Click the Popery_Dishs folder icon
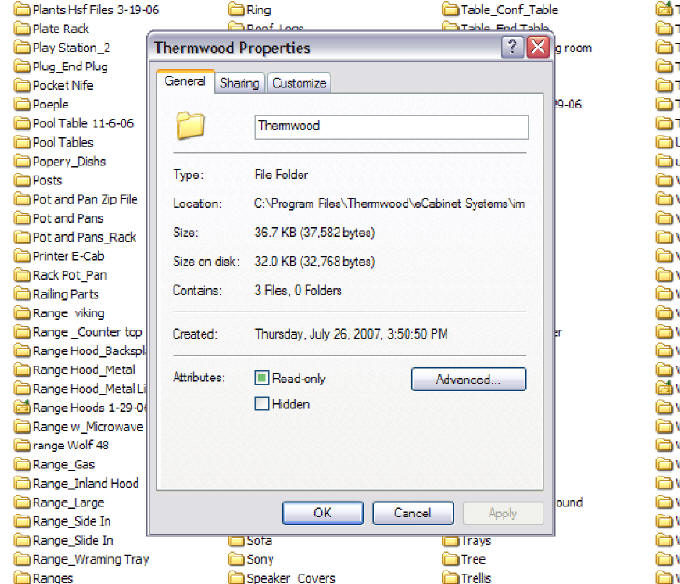This screenshot has width=680, height=584. 22,161
